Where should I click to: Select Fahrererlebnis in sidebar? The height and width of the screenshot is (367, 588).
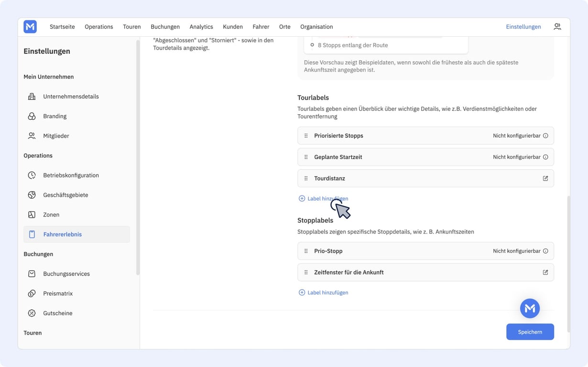click(x=76, y=234)
